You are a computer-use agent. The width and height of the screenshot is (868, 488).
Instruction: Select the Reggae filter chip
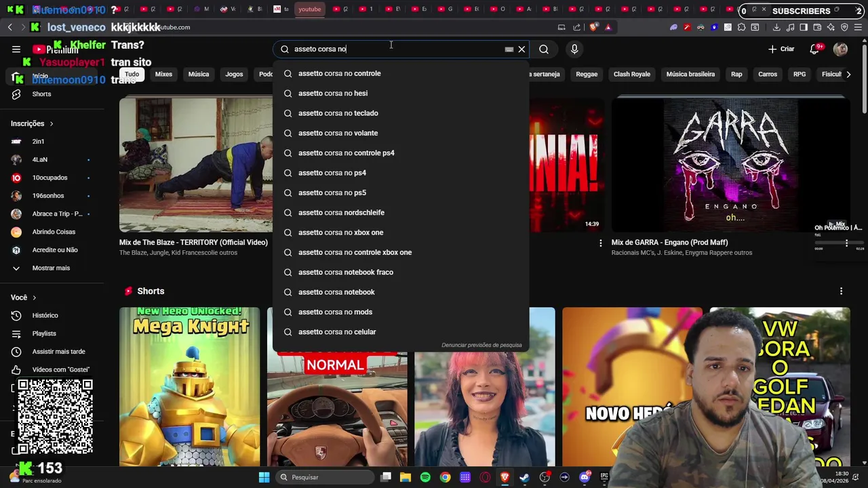tap(587, 74)
